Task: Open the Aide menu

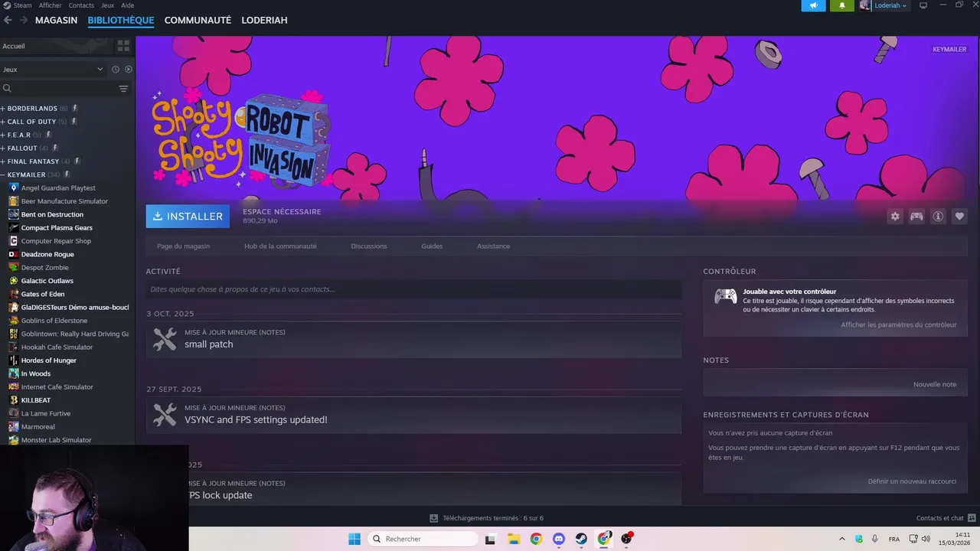Action: (127, 5)
